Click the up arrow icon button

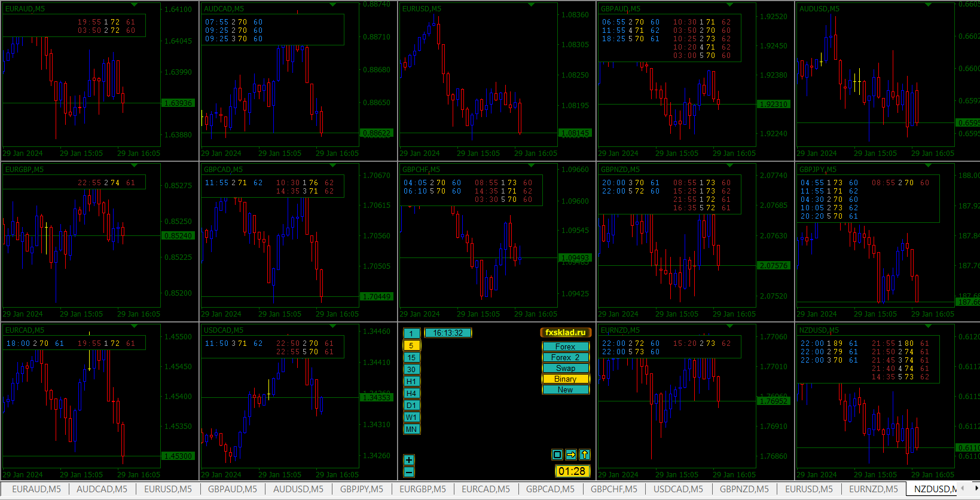[x=585, y=455]
